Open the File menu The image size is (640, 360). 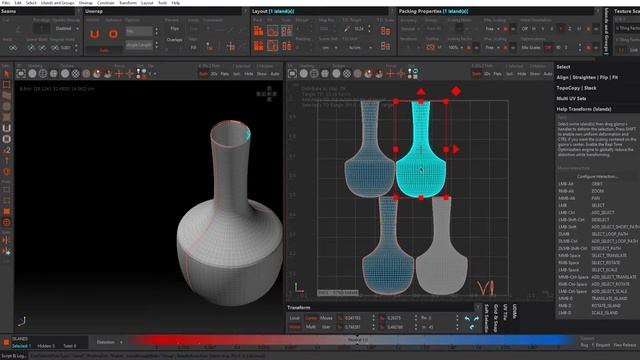point(6,3)
